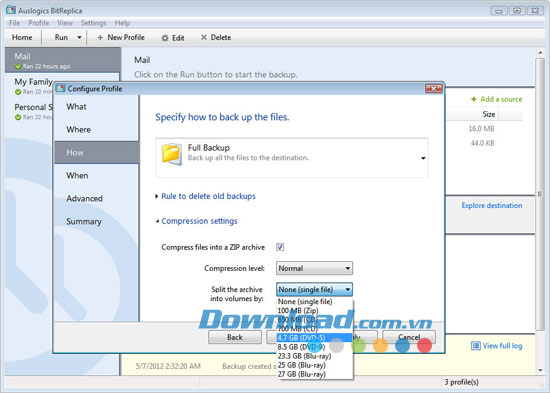Image resolution: width=550 pixels, height=393 pixels.
Task: Select the Mail profile in sidebar
Action: [x=63, y=60]
